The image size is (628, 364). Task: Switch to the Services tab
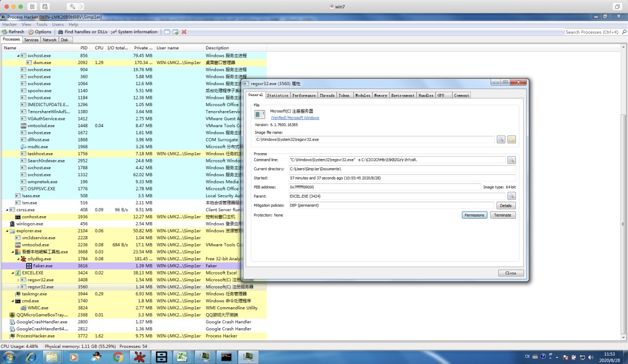pos(31,40)
